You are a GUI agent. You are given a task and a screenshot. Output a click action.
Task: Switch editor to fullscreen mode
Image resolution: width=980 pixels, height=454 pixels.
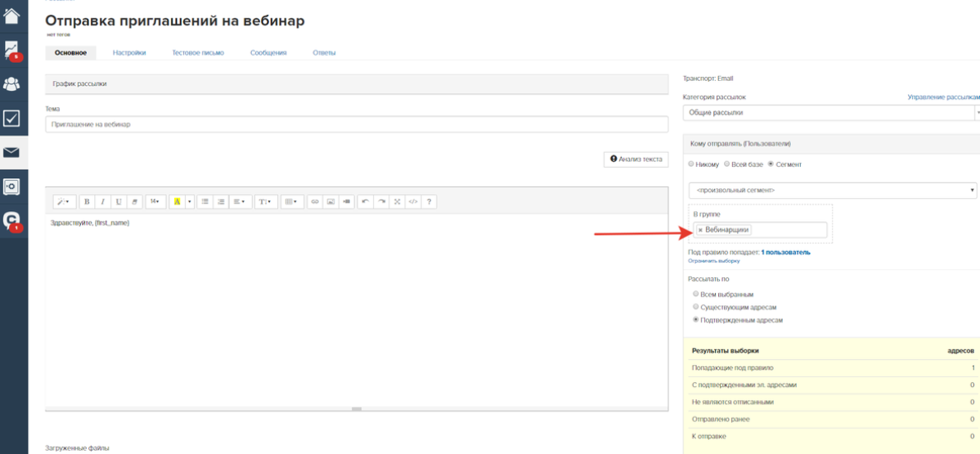click(x=397, y=202)
